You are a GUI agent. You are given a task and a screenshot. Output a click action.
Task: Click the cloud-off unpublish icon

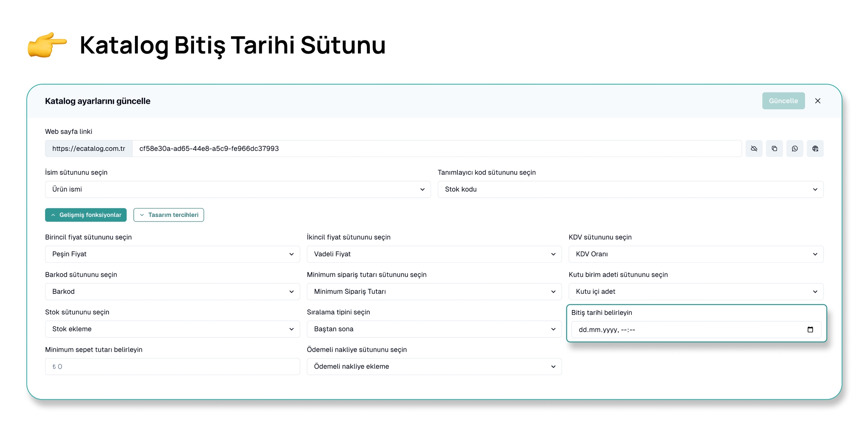753,148
